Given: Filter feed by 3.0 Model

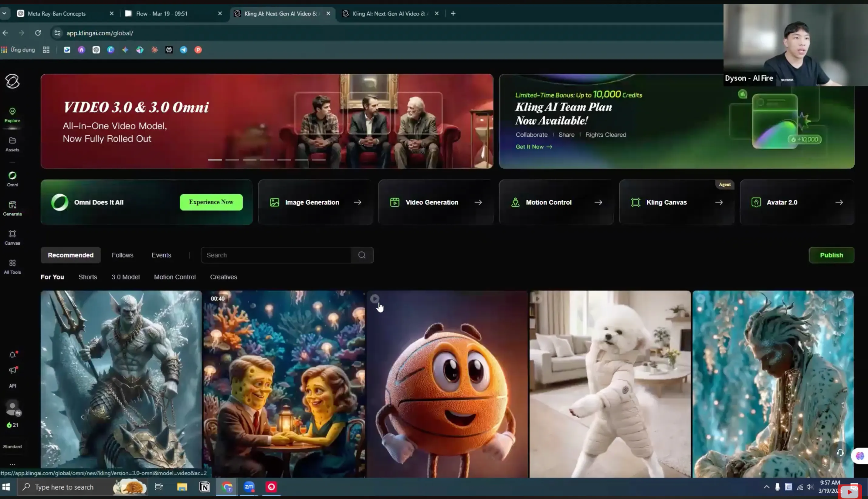Looking at the screenshot, I should pyautogui.click(x=125, y=277).
